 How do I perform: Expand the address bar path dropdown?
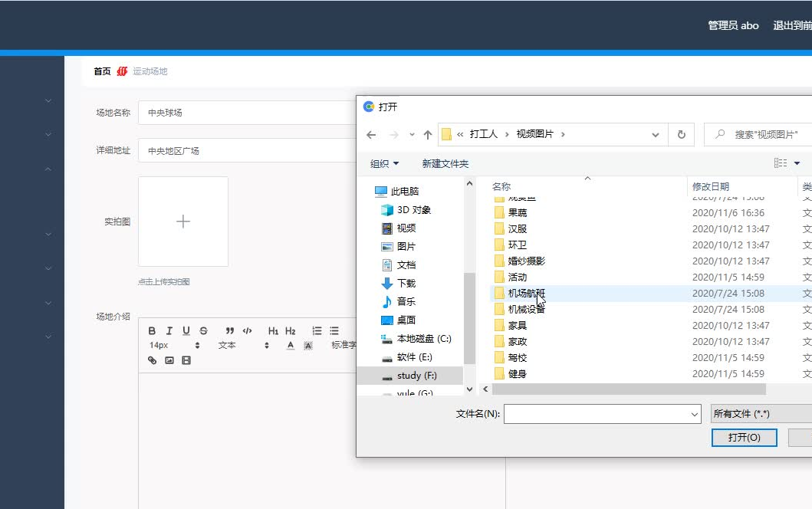(x=656, y=134)
